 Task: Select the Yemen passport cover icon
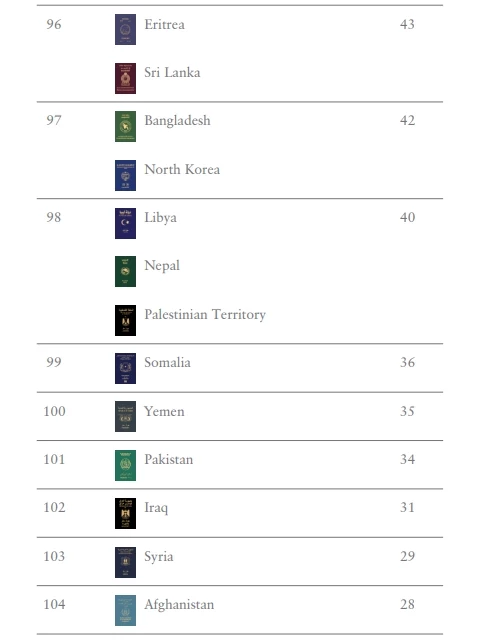coord(125,417)
